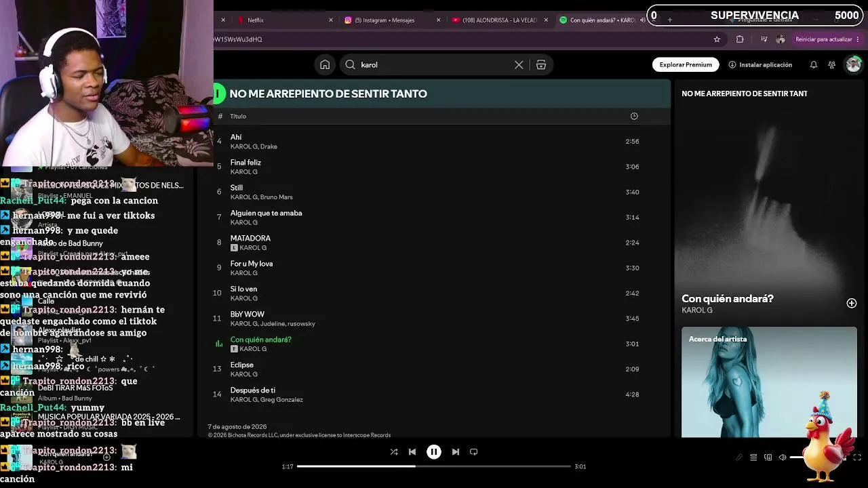Open KAROL G under the Now Playing title

[697, 310]
